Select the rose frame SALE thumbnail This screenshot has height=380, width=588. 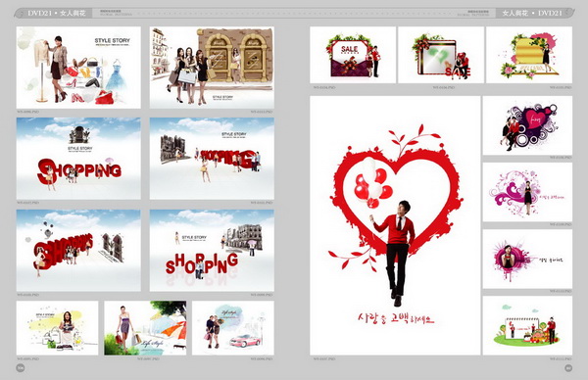(441, 55)
